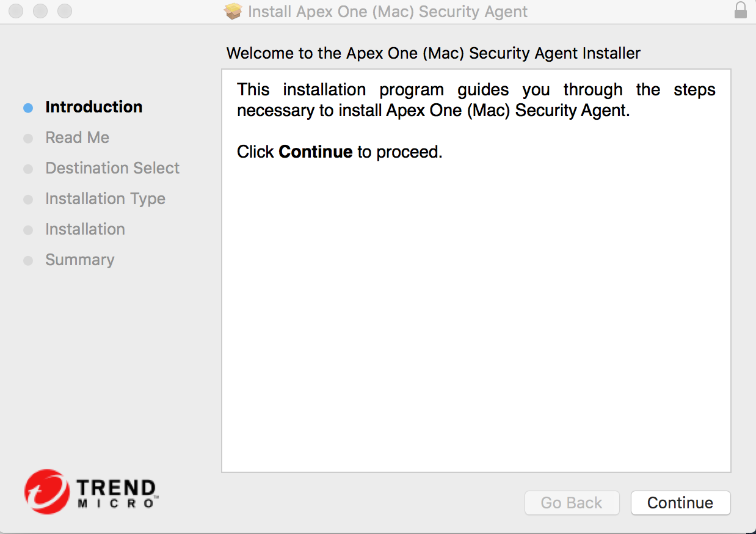
Task: Select the Summary step in sidebar
Action: click(x=80, y=260)
